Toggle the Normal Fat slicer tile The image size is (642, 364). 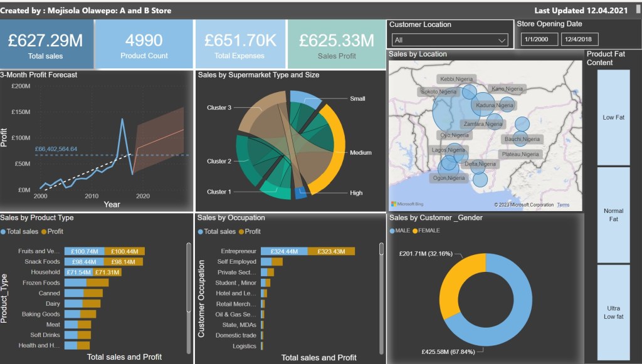click(613, 215)
